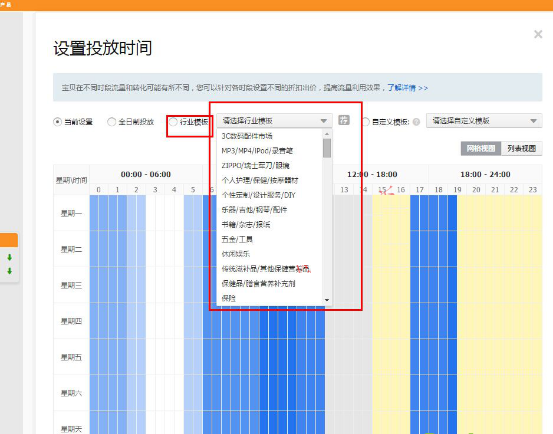
Task: Click hour 0 column header
Action: [x=98, y=190]
